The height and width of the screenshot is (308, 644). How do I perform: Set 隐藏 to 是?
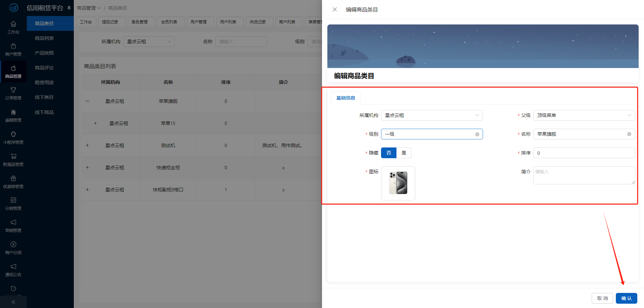click(404, 153)
